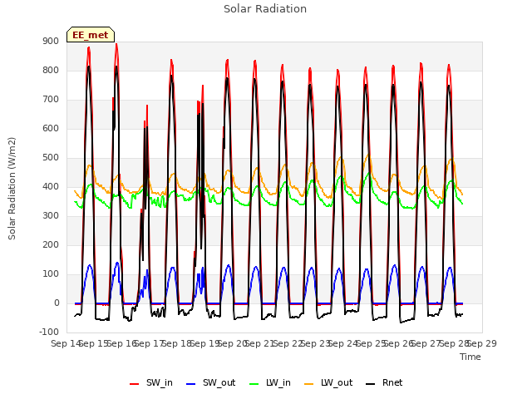Screen dimensions: 532x399
Task: Click the -100 y-axis tick label
Action: tap(49, 332)
